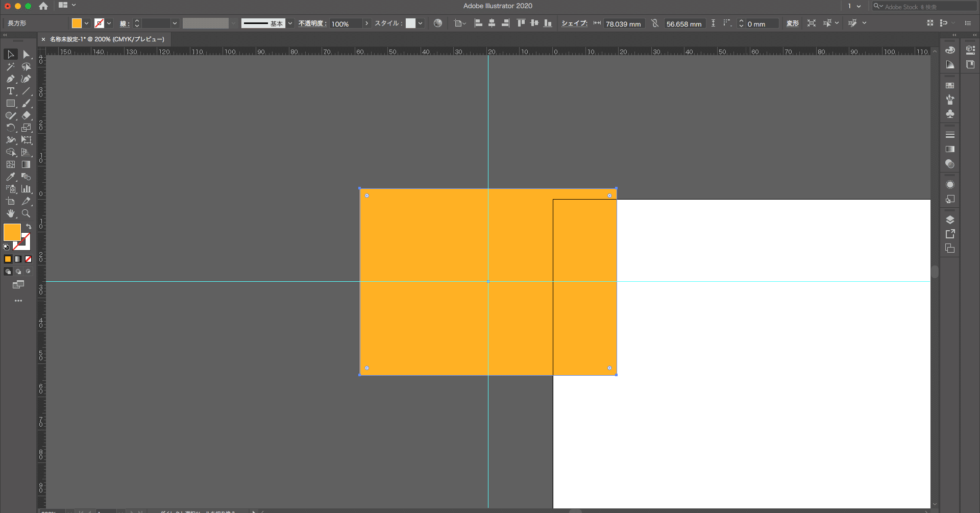Click シェイプ shape properties link
The height and width of the screenshot is (513, 980).
574,23
